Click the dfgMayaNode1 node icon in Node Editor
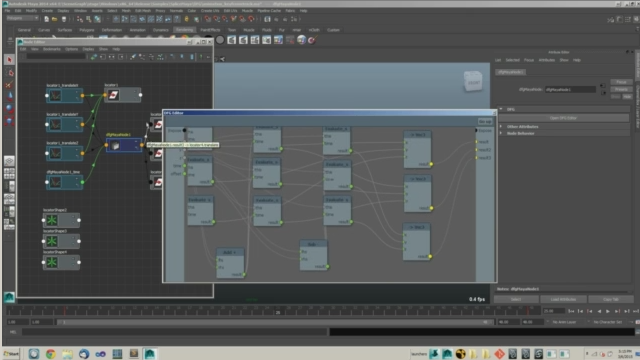Image resolution: width=640 pixels, height=360 pixels. (x=116, y=146)
